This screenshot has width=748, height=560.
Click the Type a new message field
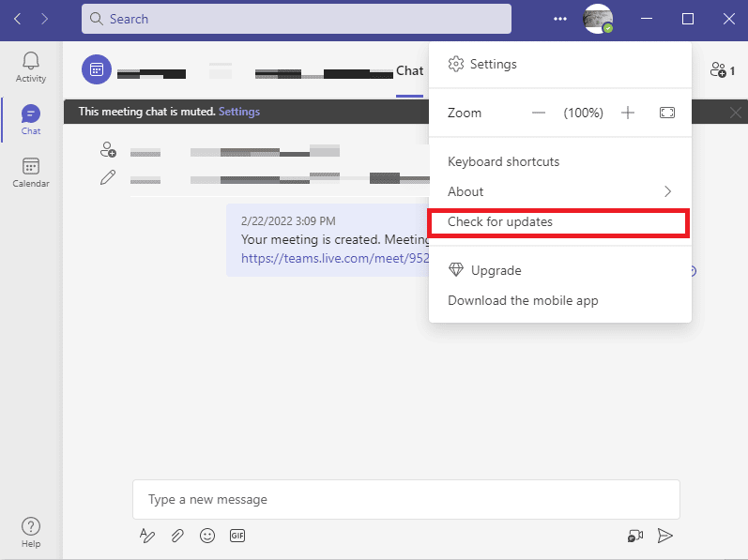point(406,499)
